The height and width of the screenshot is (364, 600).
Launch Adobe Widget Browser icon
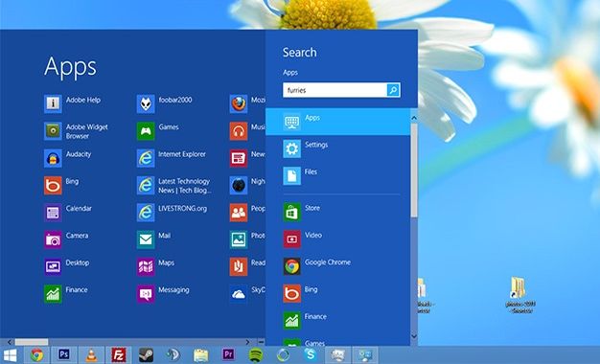[x=53, y=131]
